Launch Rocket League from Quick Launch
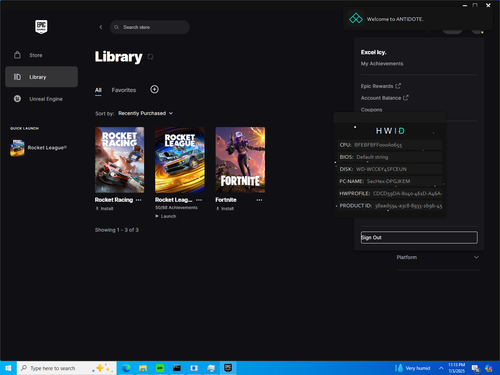The width and height of the screenshot is (500, 375). coord(39,148)
